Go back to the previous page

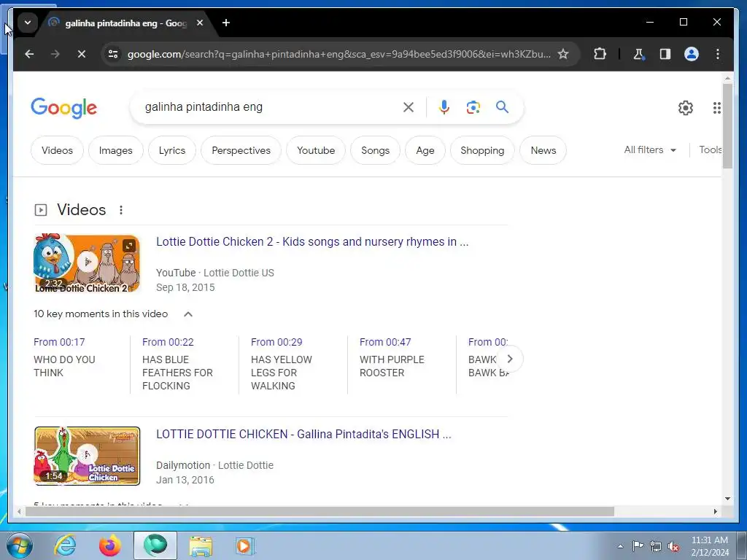click(x=29, y=54)
